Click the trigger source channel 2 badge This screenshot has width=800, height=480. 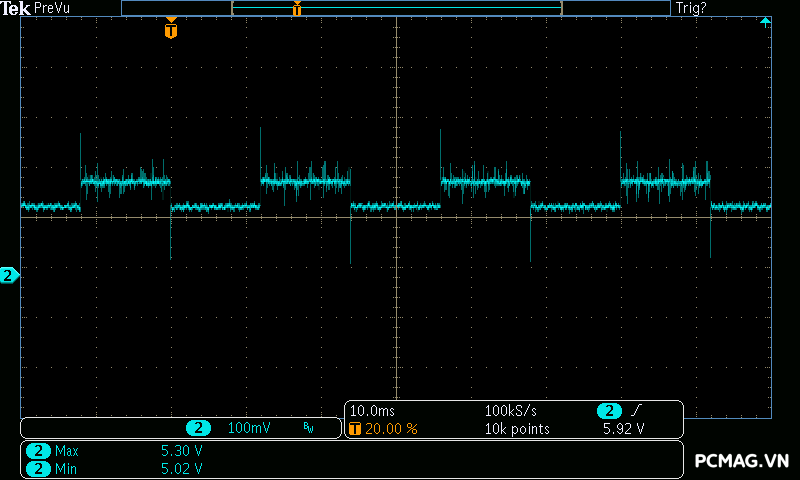click(609, 411)
